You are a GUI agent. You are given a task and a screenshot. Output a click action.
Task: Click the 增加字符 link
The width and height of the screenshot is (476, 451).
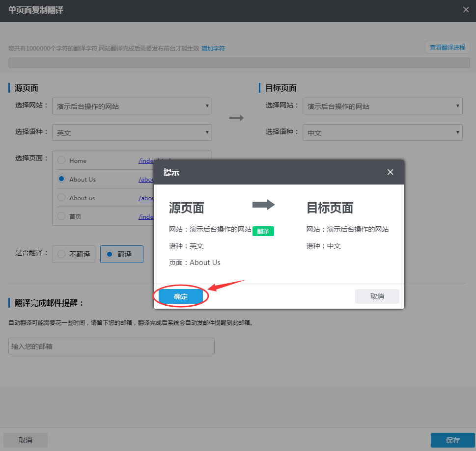click(213, 49)
